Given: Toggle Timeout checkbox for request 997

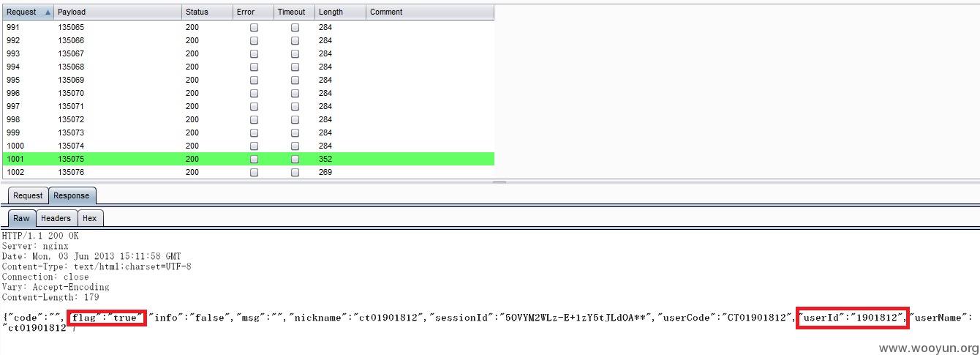Looking at the screenshot, I should tap(295, 106).
